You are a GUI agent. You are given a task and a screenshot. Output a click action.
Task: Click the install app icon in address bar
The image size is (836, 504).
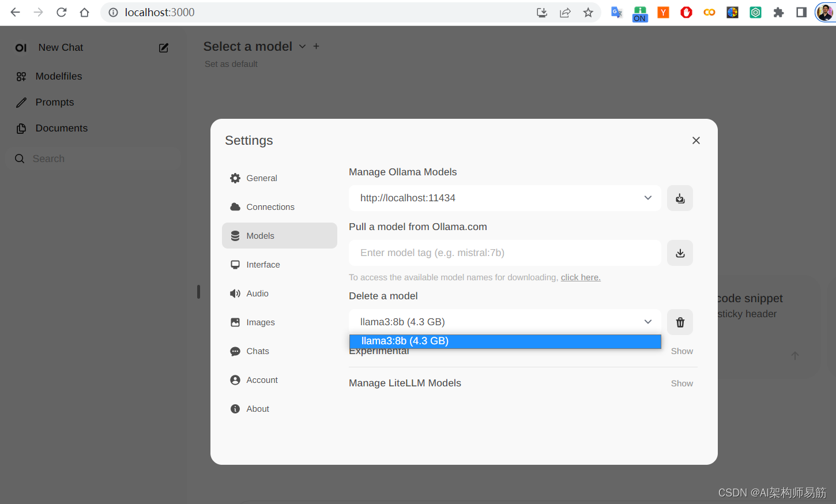click(542, 13)
